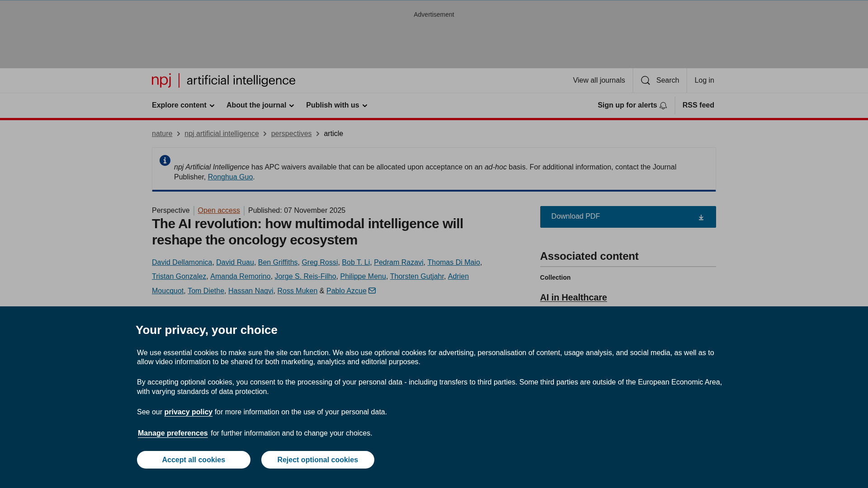Click the blue info icon in the notice
This screenshot has height=488, width=868.
165,160
